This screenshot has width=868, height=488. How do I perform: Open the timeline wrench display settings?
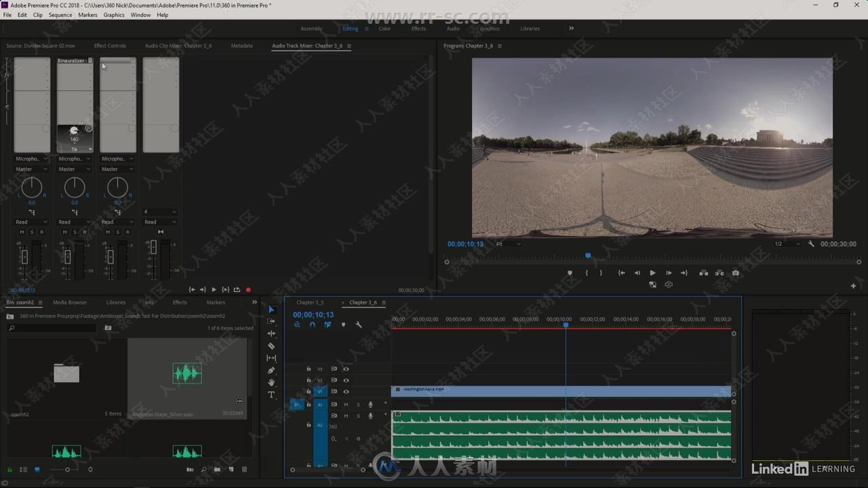click(359, 325)
